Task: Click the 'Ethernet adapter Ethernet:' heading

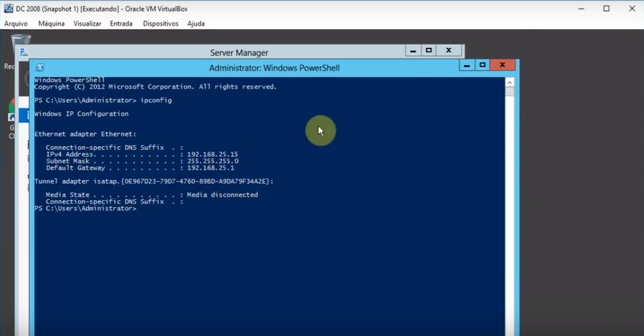Action: [x=85, y=134]
